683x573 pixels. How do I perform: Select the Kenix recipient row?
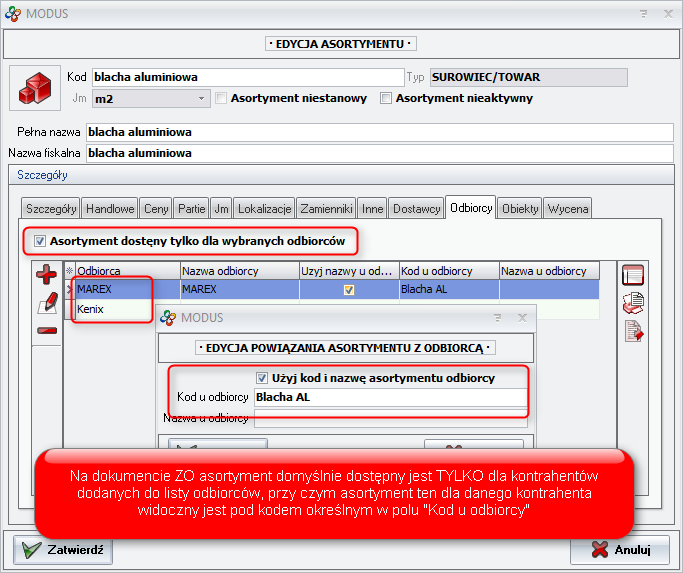click(x=115, y=309)
